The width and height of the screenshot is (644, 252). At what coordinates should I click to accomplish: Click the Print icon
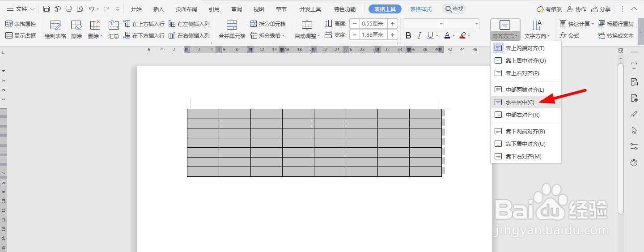tap(69, 9)
